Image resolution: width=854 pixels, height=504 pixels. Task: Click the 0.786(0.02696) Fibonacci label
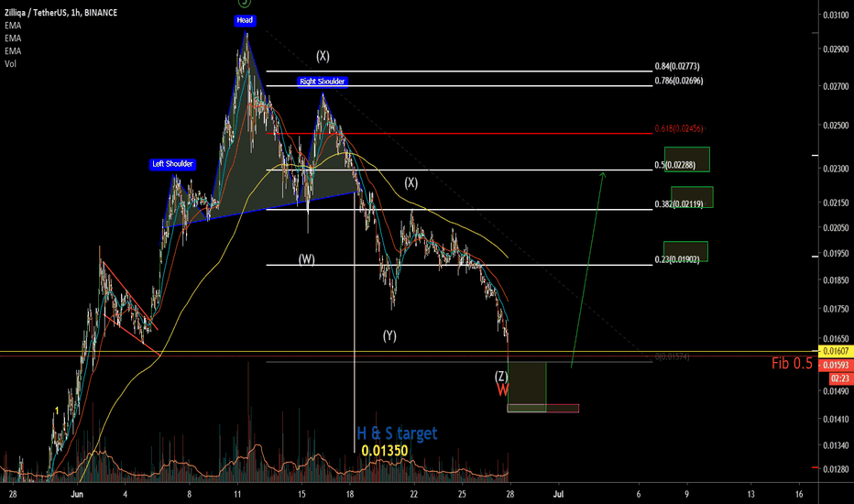[x=679, y=81]
